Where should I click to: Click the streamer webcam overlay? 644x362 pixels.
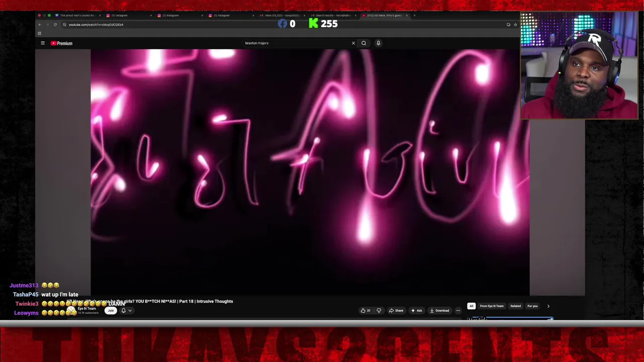pos(579,66)
